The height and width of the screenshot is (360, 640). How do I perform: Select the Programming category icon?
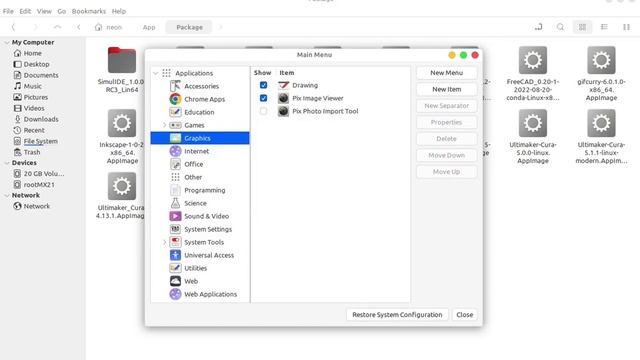point(175,190)
